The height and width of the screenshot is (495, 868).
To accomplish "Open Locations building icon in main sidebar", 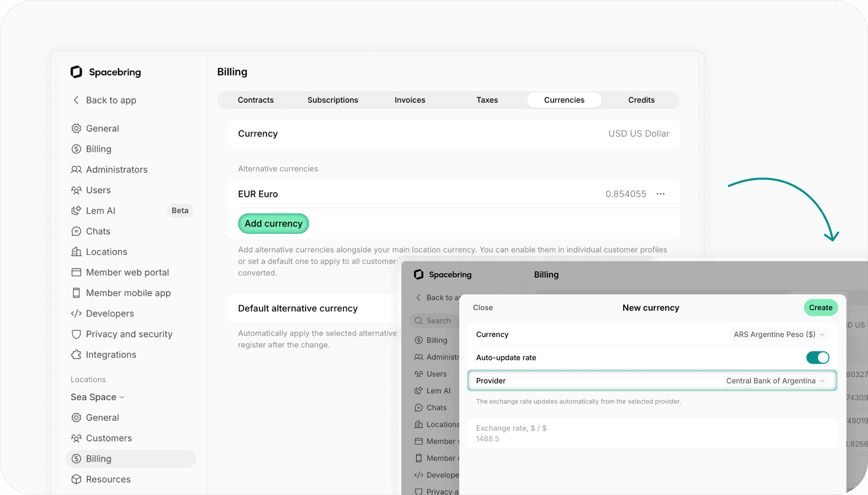I will pyautogui.click(x=76, y=252).
